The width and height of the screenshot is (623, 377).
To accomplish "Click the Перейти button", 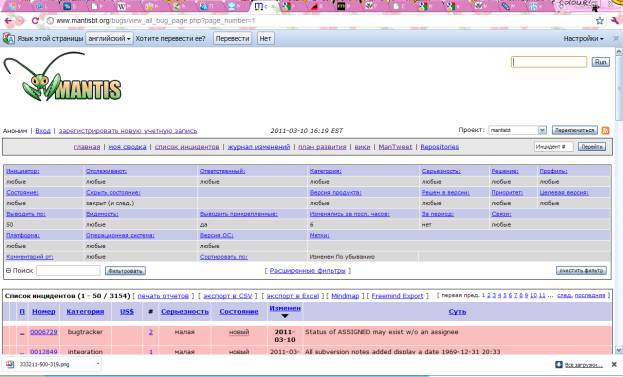I will point(592,147).
